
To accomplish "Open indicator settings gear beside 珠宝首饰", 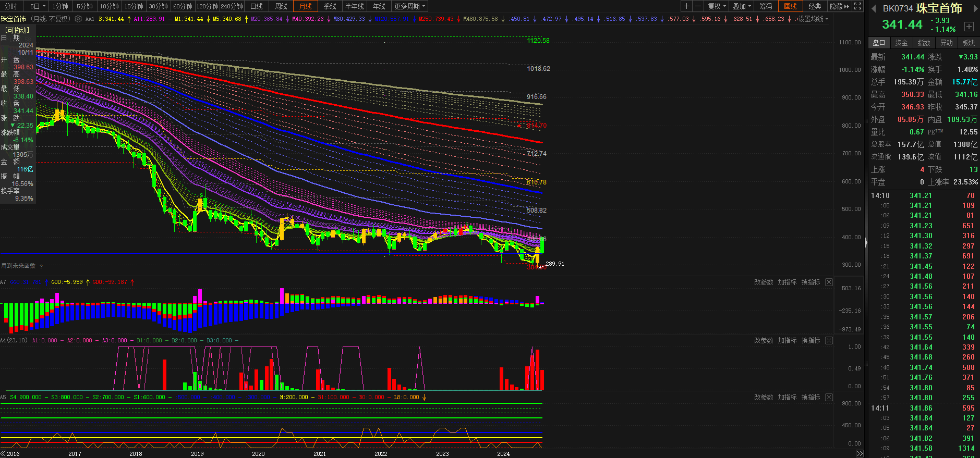I will pos(78,19).
